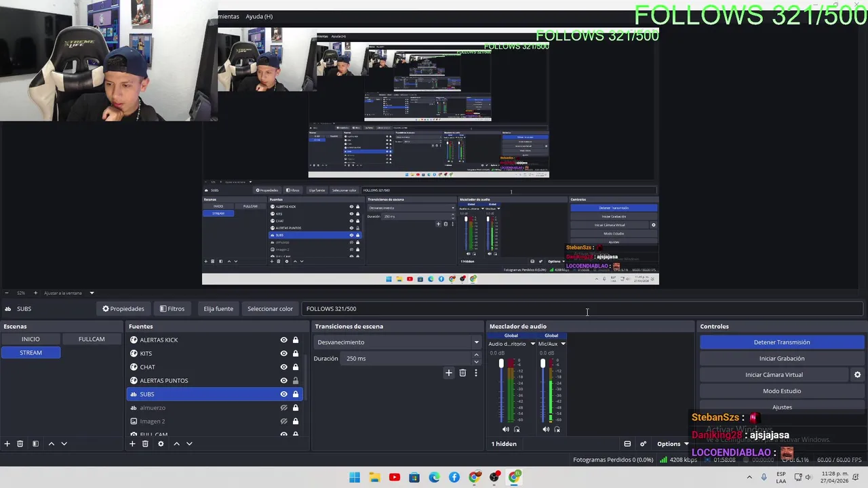Click Iniciar Cámara Virtual button

(x=774, y=375)
